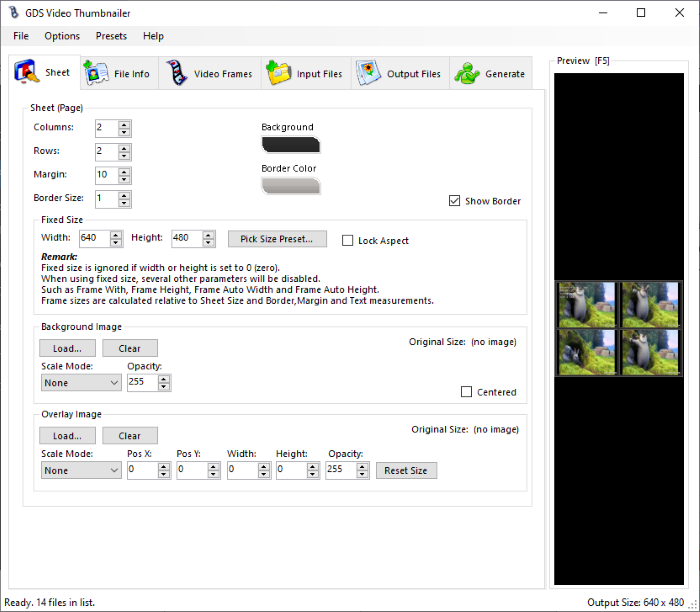Open Overlay Image Scale Mode dropdown
Screen dimensions: 700x612
(x=81, y=470)
